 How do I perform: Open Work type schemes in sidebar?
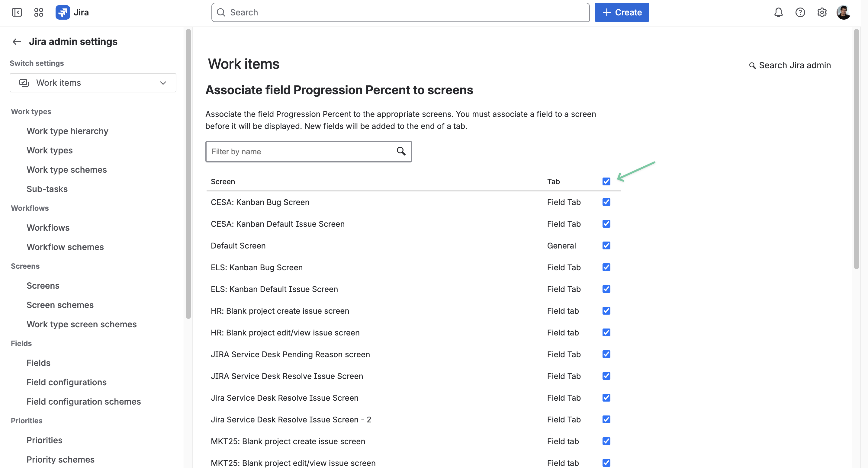[x=67, y=170]
